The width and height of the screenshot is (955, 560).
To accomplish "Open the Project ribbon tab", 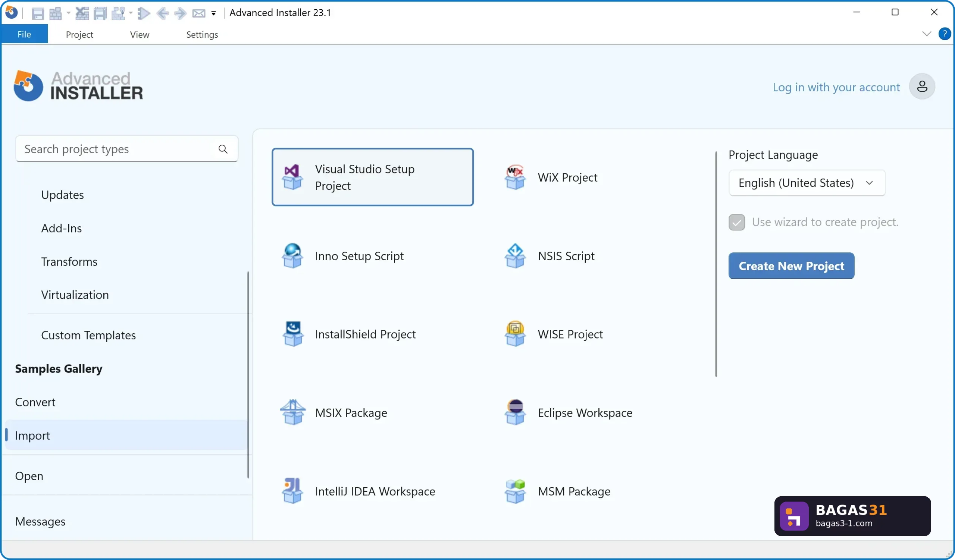I will [79, 34].
